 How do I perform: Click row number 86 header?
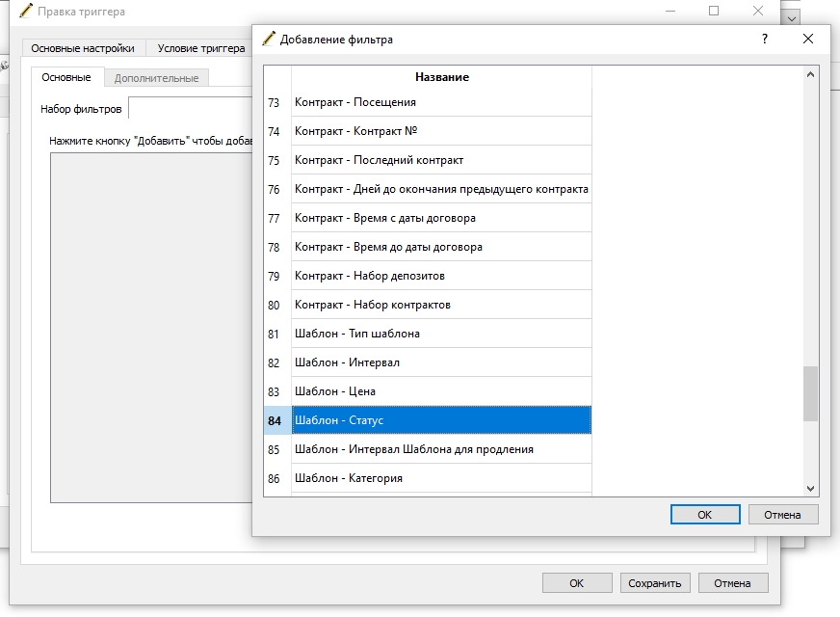tap(277, 478)
